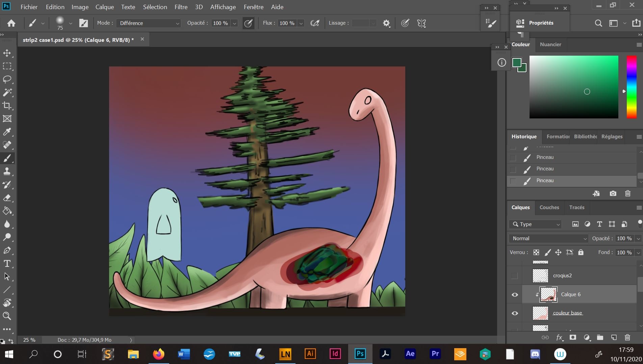This screenshot has width=643, height=364.
Task: Hide the couleur base layer
Action: click(x=515, y=313)
